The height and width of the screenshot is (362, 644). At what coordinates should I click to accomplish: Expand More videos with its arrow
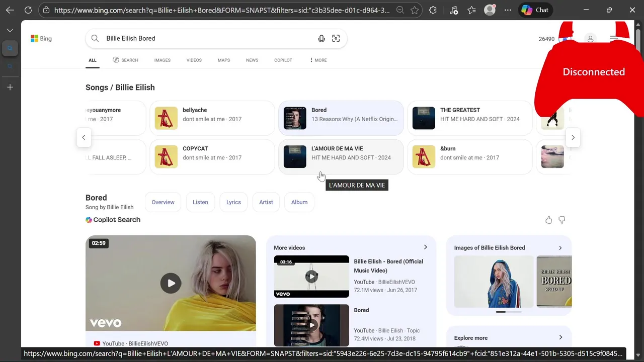point(425,247)
